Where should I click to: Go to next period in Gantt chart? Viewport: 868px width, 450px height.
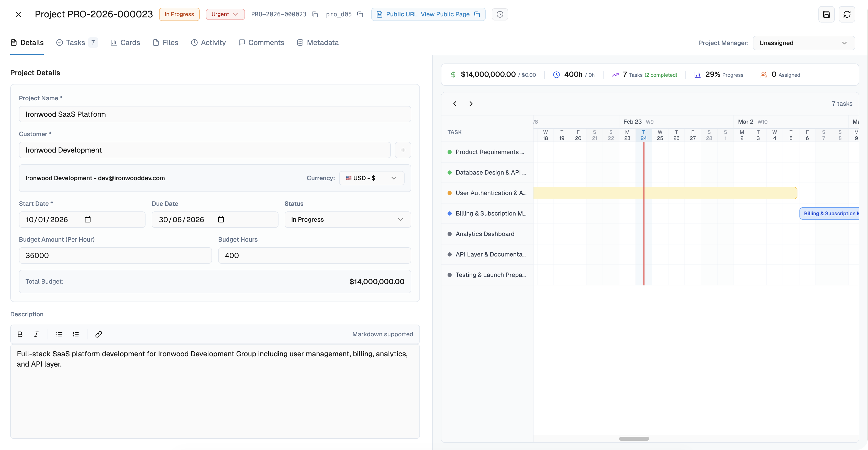coord(471,104)
